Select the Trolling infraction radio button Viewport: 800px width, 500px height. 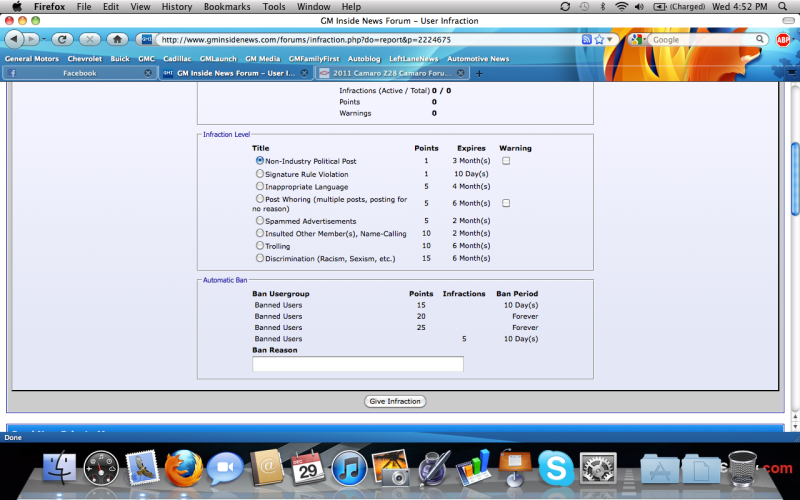click(260, 245)
